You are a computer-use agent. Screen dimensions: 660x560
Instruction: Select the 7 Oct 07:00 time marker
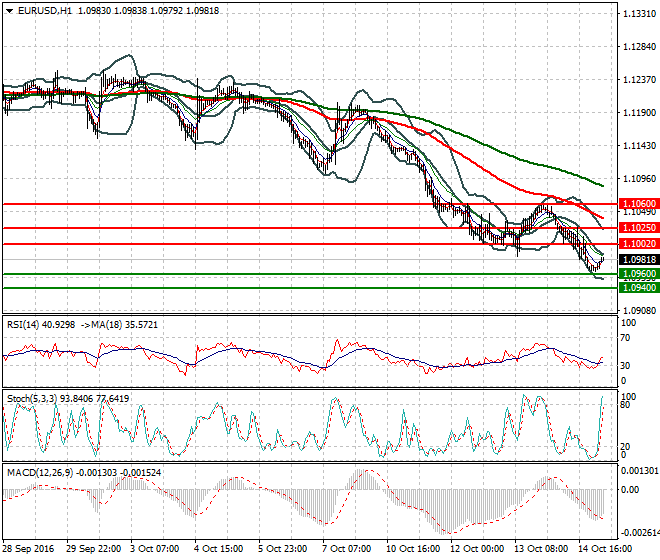point(346,549)
